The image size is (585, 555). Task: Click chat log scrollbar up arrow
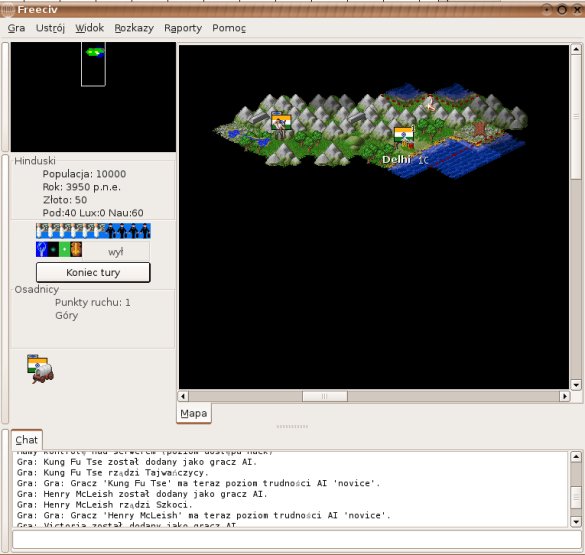(x=576, y=456)
